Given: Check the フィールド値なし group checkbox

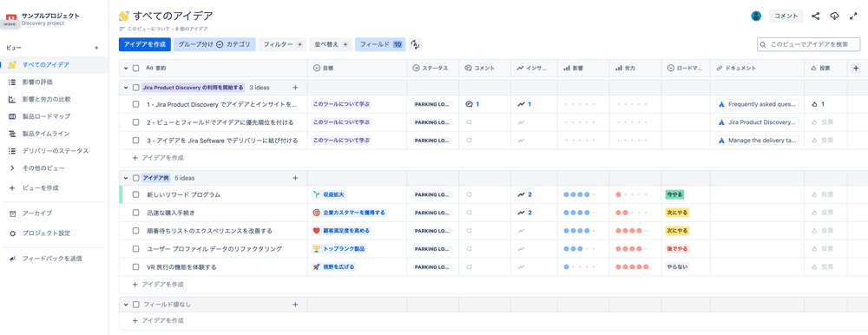Looking at the screenshot, I should coord(135,305).
